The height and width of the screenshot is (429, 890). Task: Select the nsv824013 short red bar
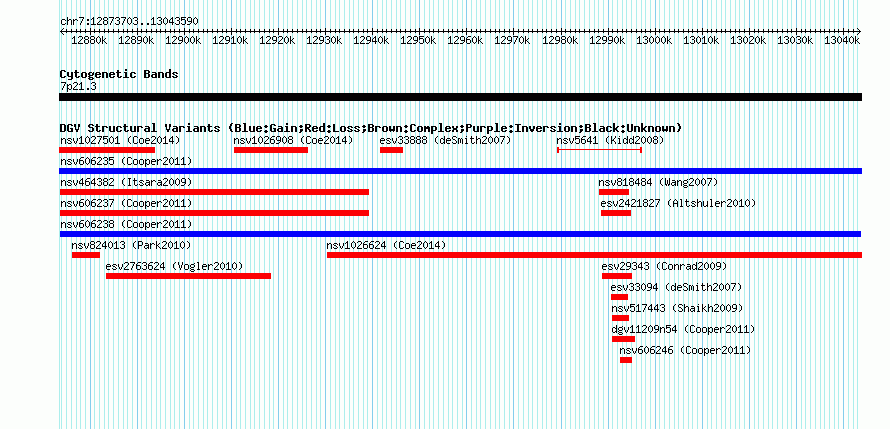click(x=86, y=255)
